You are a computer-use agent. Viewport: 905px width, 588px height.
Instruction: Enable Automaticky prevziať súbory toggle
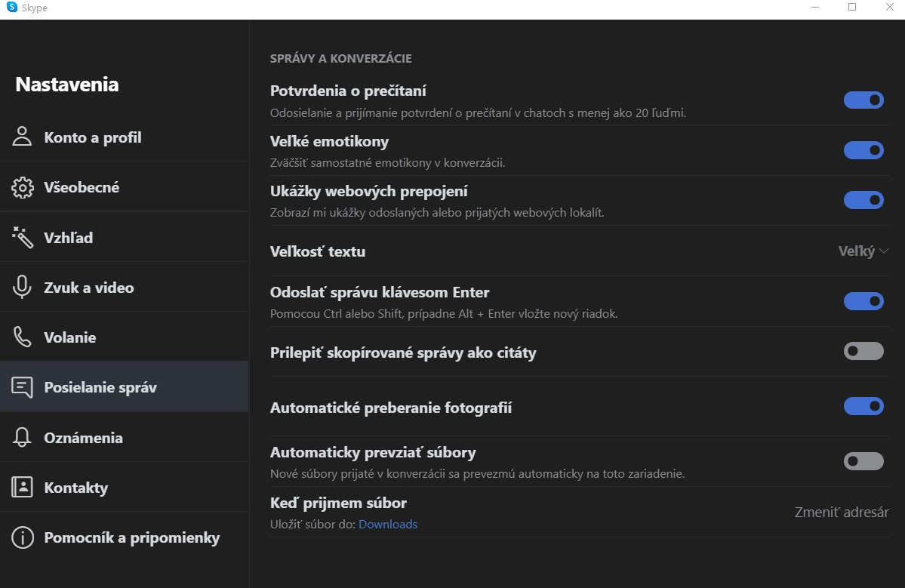tap(863, 461)
